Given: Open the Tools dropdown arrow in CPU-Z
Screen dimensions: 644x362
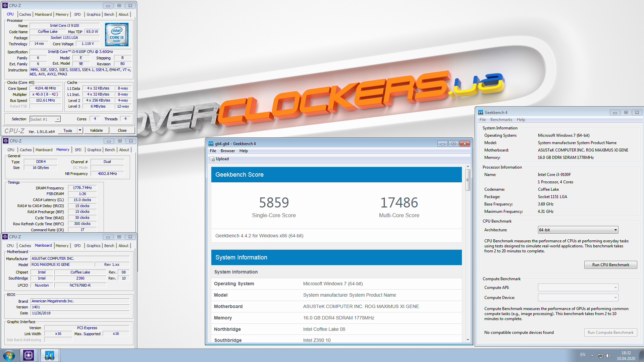Looking at the screenshot, I should click(80, 130).
